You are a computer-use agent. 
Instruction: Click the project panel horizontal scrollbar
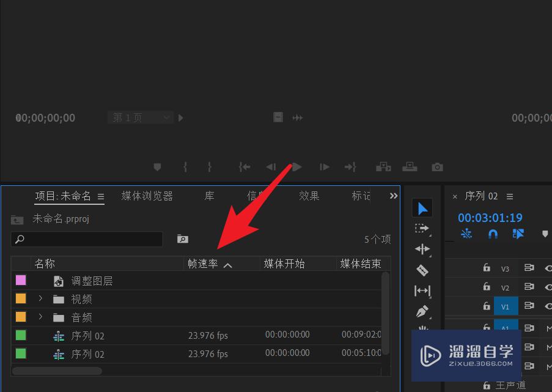tap(58, 371)
